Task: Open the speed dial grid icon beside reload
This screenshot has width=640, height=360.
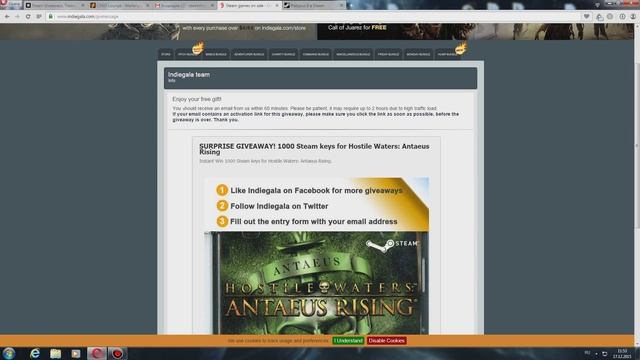Action: (39, 16)
